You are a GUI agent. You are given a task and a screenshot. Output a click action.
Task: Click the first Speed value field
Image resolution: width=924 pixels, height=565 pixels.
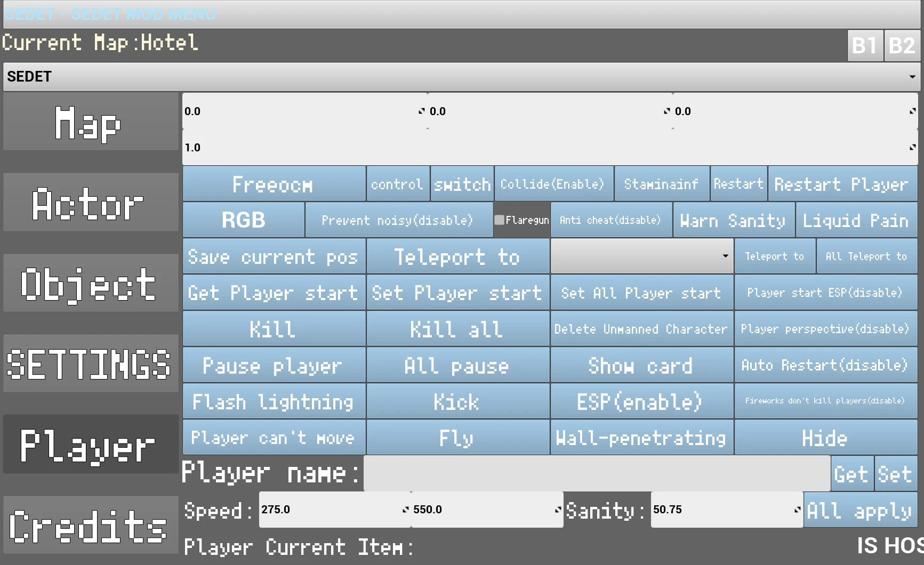click(x=335, y=510)
